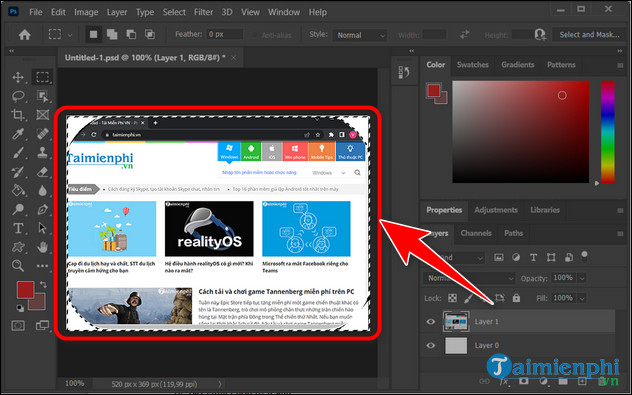Select the Zoom tool
Screen dimensions: 632x395
click(18, 266)
